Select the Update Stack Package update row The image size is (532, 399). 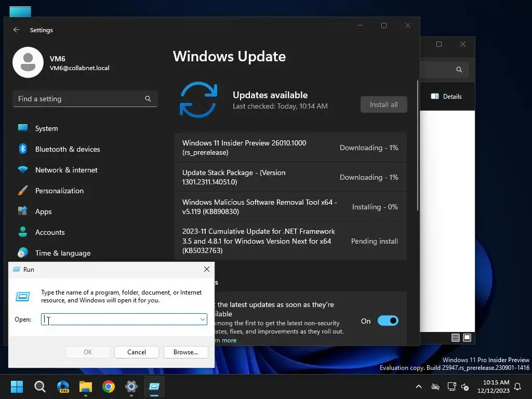click(290, 177)
